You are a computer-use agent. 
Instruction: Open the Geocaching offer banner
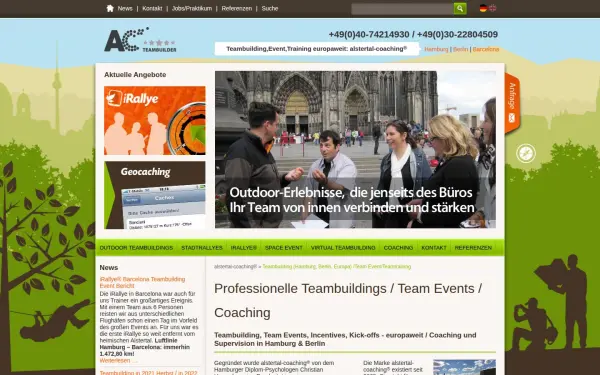coord(155,195)
